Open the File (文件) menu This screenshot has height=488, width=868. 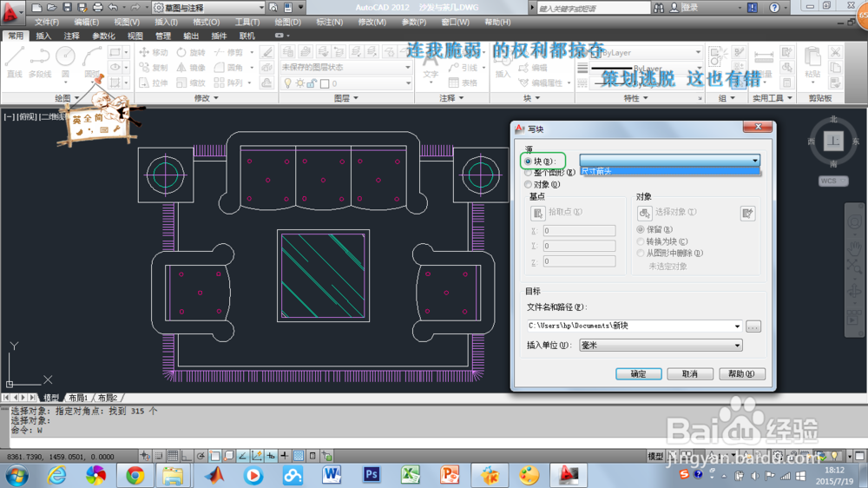coord(47,23)
